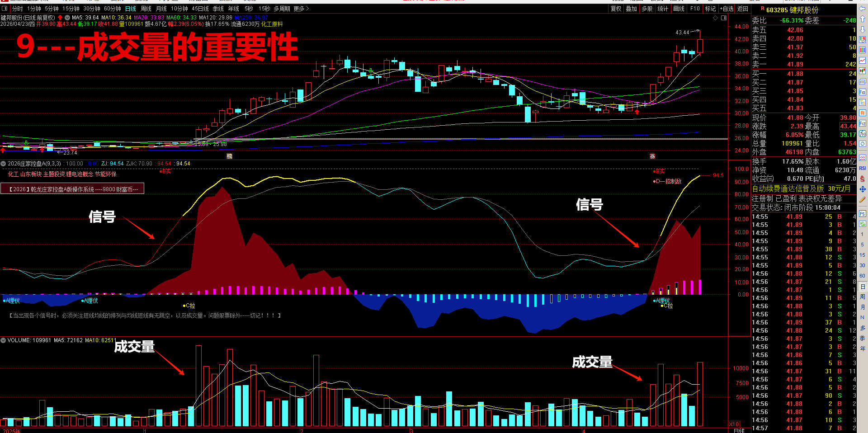
Task: Click the 卖一 41.89 order row
Action: tap(804, 64)
